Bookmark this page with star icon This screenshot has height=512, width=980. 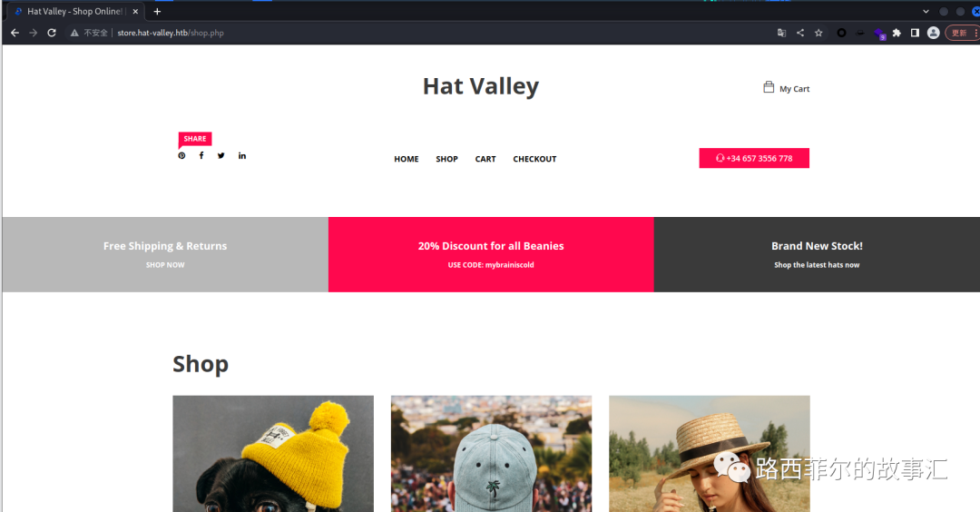(818, 33)
